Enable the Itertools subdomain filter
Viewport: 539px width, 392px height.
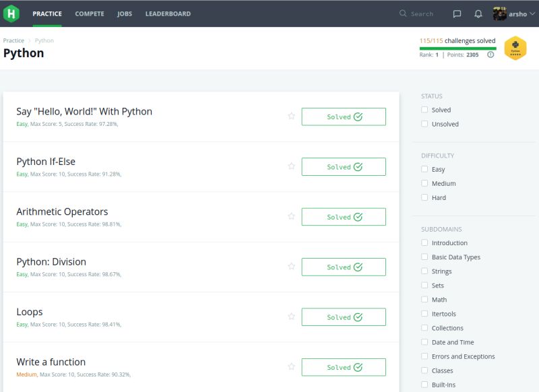(x=424, y=313)
